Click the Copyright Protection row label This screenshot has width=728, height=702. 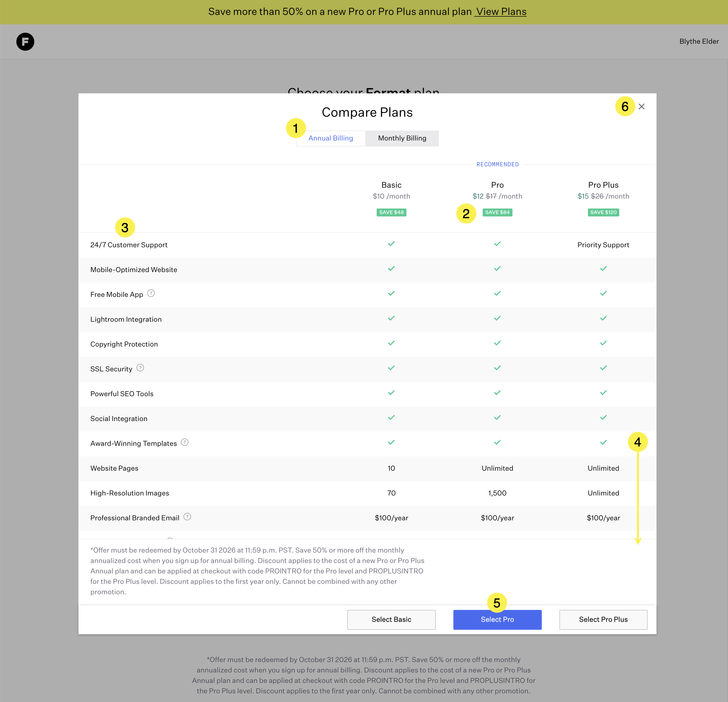point(124,344)
